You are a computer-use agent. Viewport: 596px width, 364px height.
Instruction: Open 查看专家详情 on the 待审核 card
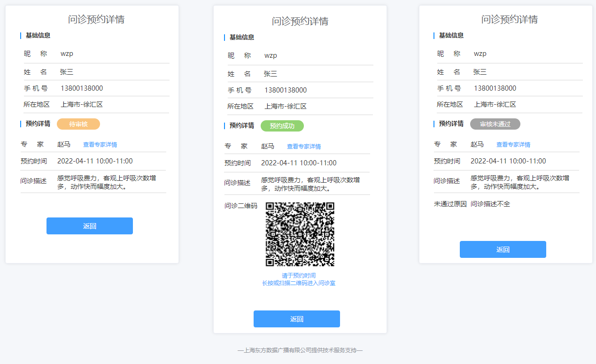point(101,144)
